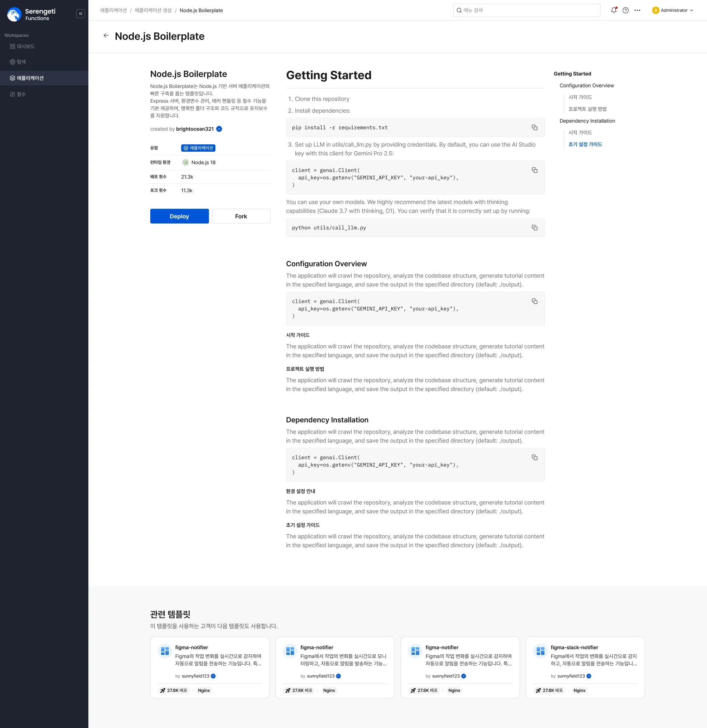Copy the pip install command

tap(534, 127)
